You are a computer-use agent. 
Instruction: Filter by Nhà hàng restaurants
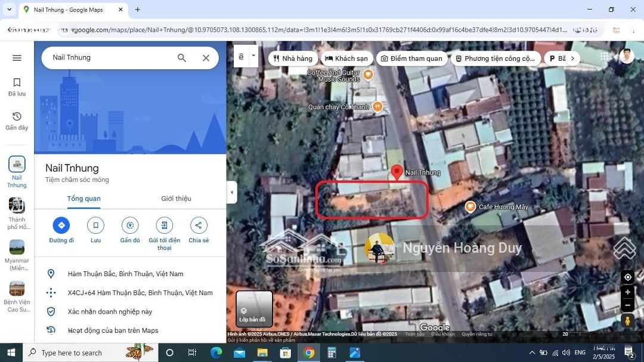pos(293,58)
